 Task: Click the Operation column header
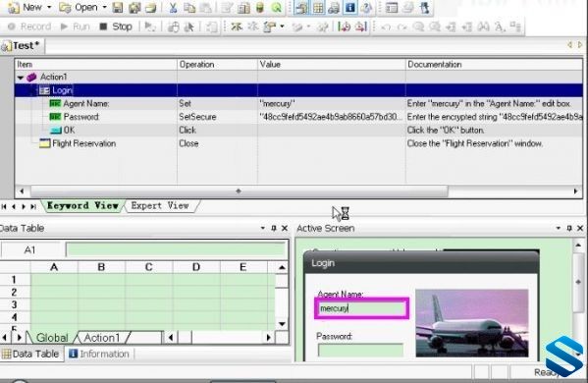217,65
